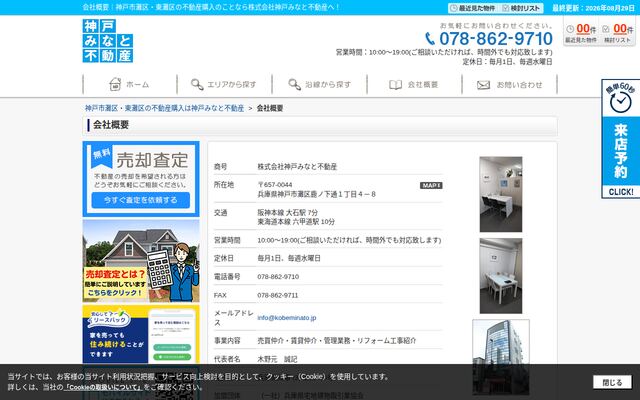Open 最近見た物件 link in top bar
This screenshot has height=400, width=640.
(472, 8)
